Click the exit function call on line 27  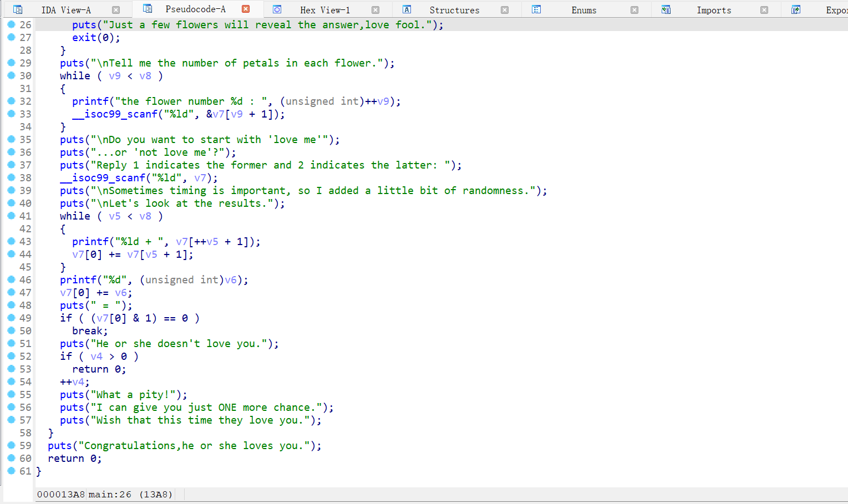[84, 37]
